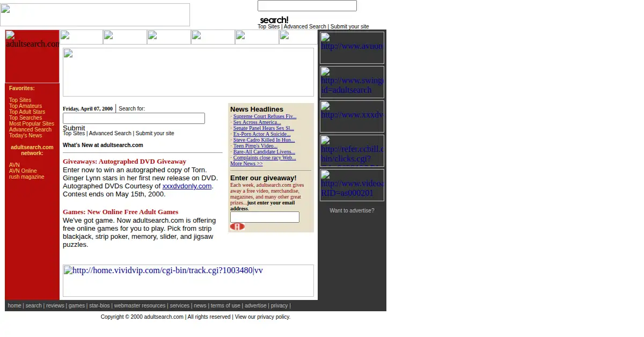Screen dimensions: 644x337
Task: Open the videoa RID=as000201 sponsor banner
Action: [x=352, y=185]
